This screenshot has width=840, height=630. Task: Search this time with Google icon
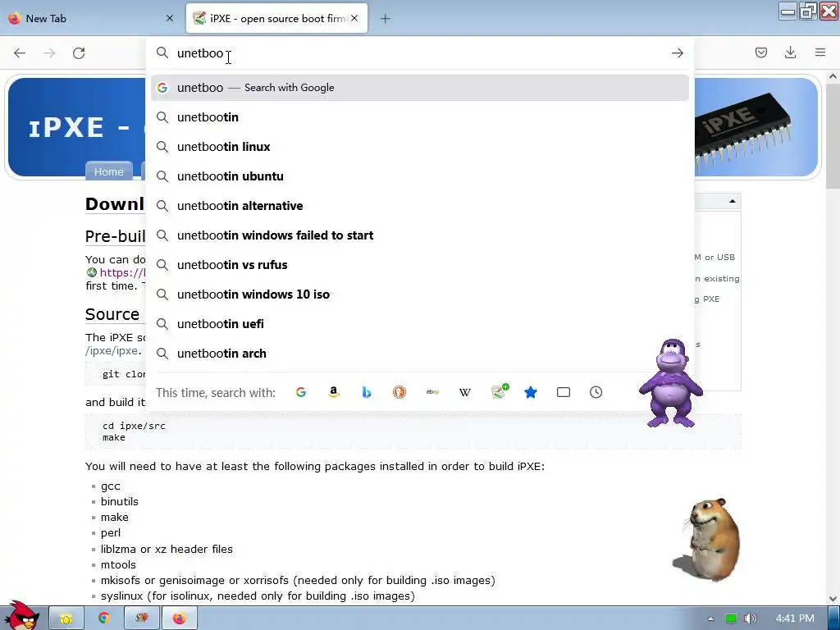coord(301,392)
